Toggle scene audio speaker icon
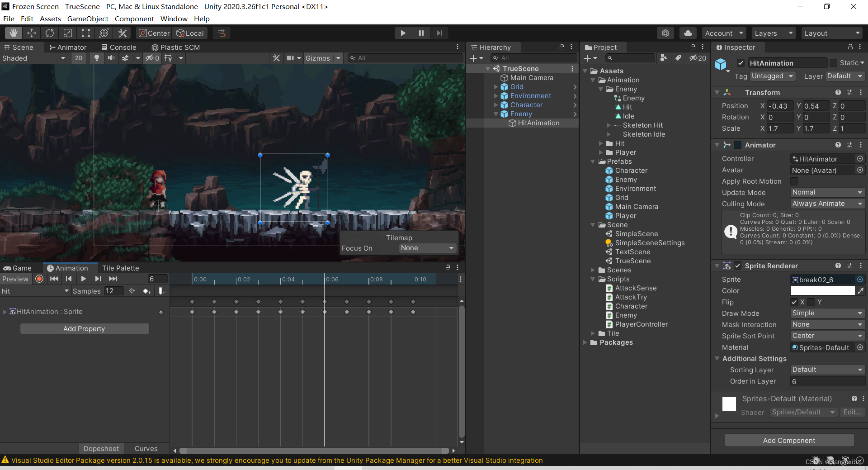The height and width of the screenshot is (470, 868). coord(111,58)
